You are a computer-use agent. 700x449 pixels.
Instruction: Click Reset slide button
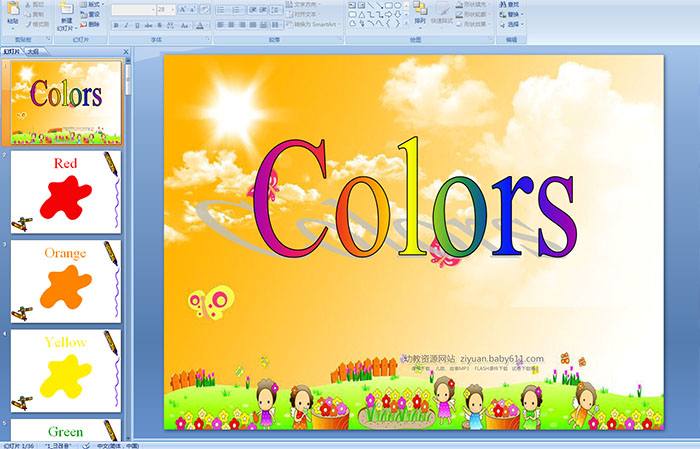tap(90, 14)
